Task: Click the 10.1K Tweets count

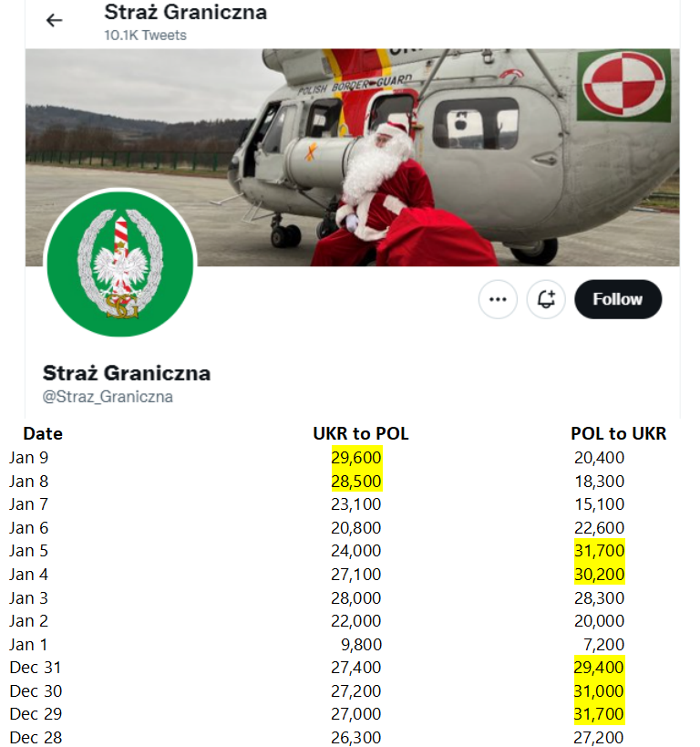Action: pyautogui.click(x=145, y=36)
